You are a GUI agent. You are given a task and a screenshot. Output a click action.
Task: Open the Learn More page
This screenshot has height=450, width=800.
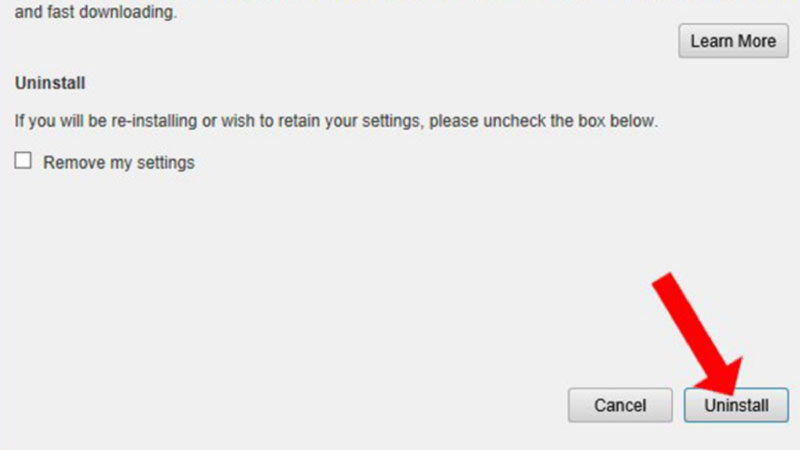click(733, 41)
